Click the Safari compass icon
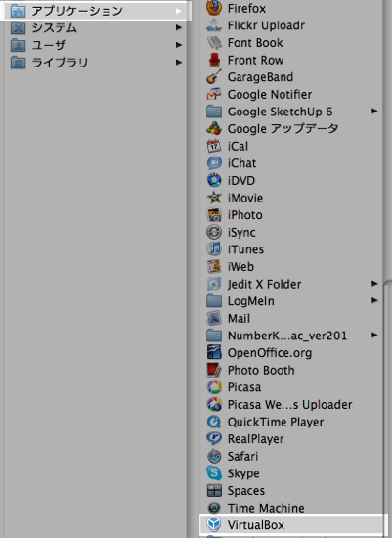Image resolution: width=392 pixels, height=538 pixels. pyautogui.click(x=214, y=457)
